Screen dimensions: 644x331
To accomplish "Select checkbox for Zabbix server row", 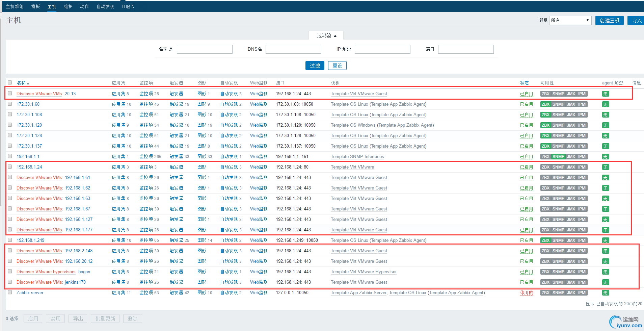I will pos(10,292).
